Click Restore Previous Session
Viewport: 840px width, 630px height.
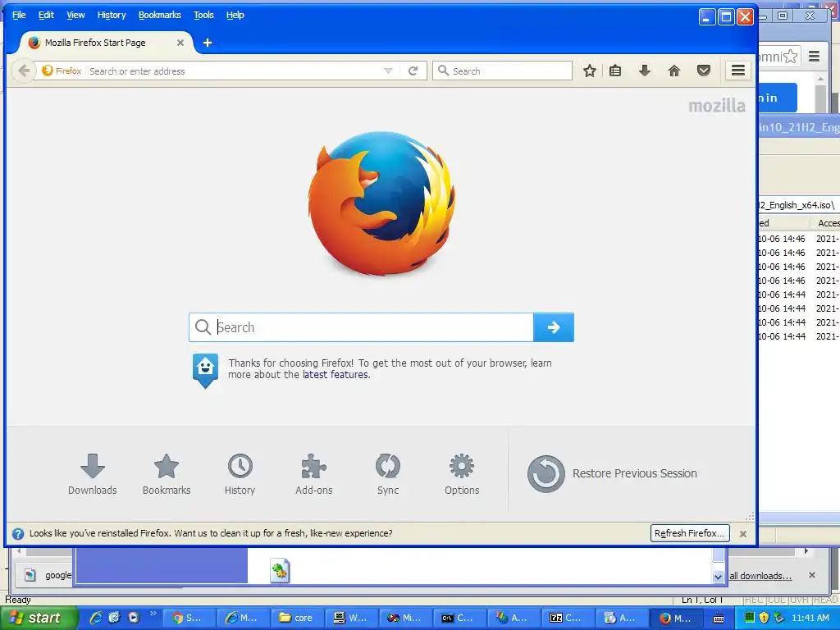[612, 473]
